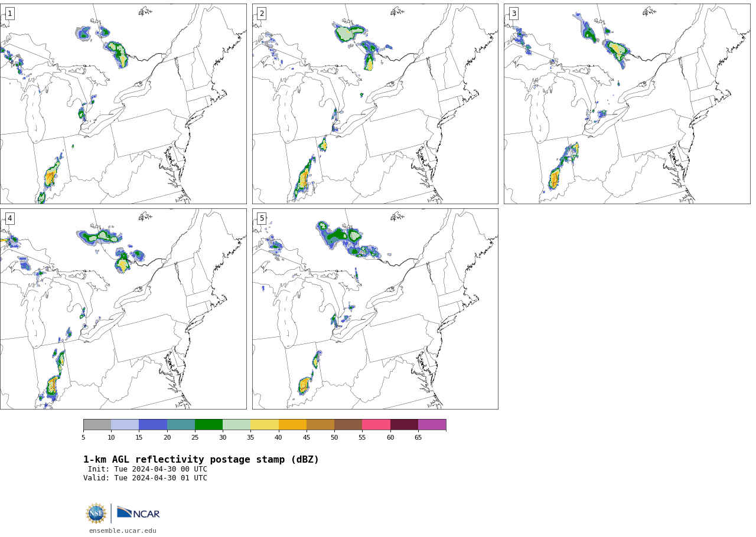Click the teal 20-25 dBZ swatch
This screenshot has width=756, height=537.
point(181,425)
